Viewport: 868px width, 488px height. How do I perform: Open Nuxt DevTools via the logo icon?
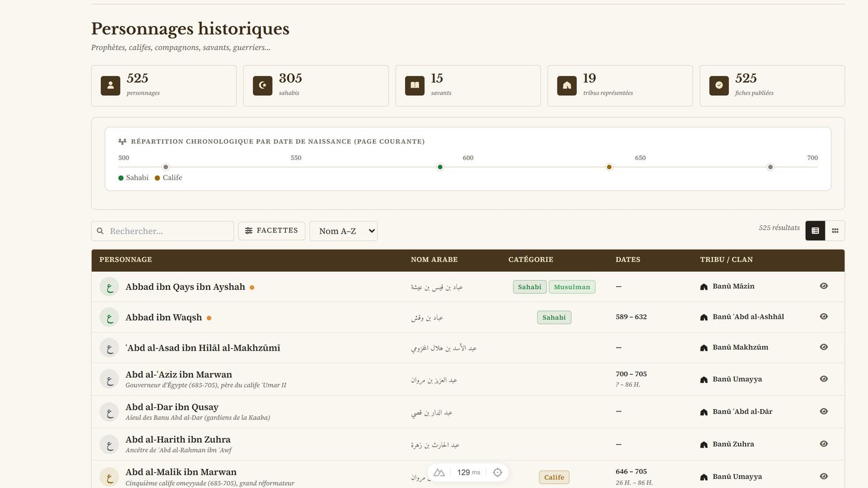[x=439, y=472]
